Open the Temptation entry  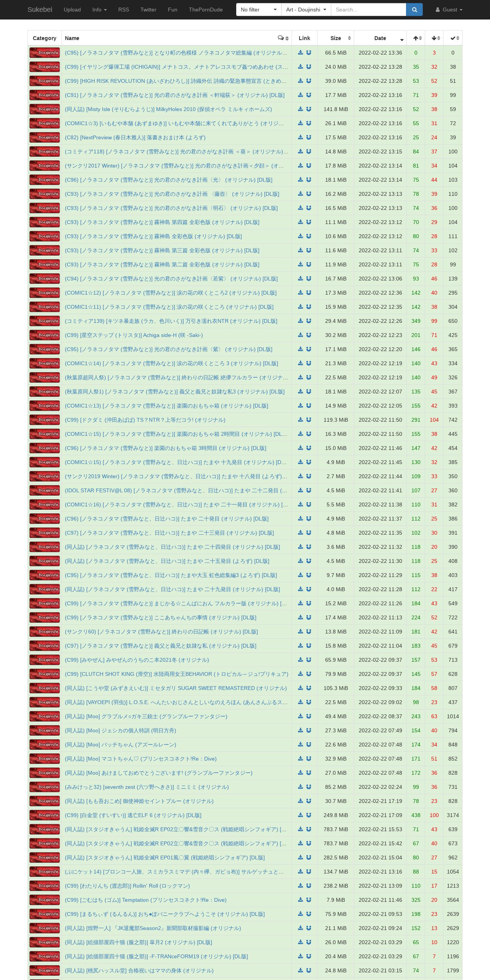(145, 900)
